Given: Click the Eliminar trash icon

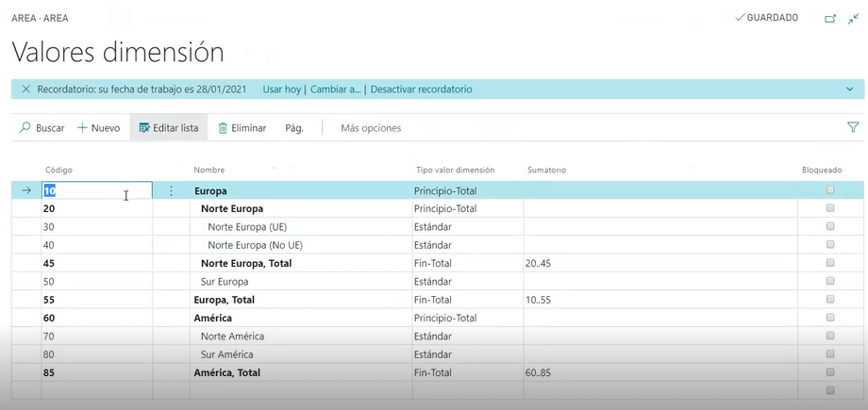Looking at the screenshot, I should pyautogui.click(x=223, y=128).
